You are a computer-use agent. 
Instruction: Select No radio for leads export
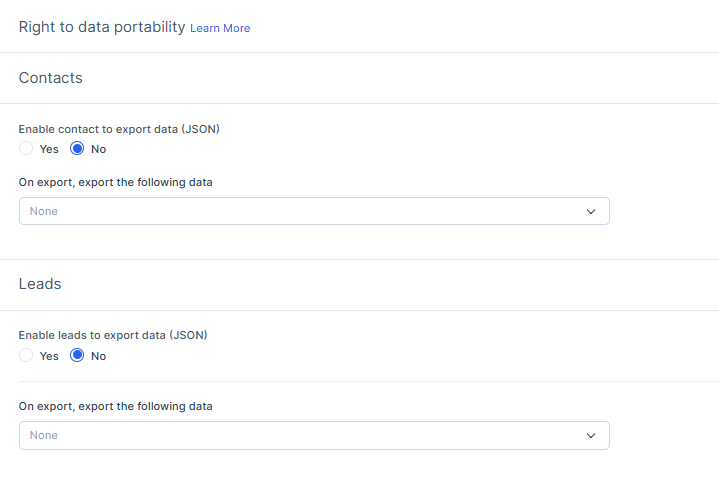coord(77,356)
